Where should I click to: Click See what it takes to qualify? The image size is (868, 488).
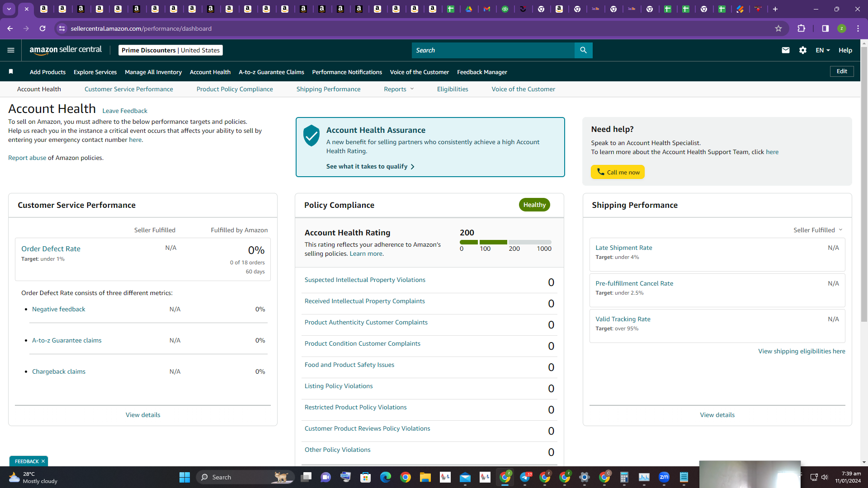[x=370, y=166]
